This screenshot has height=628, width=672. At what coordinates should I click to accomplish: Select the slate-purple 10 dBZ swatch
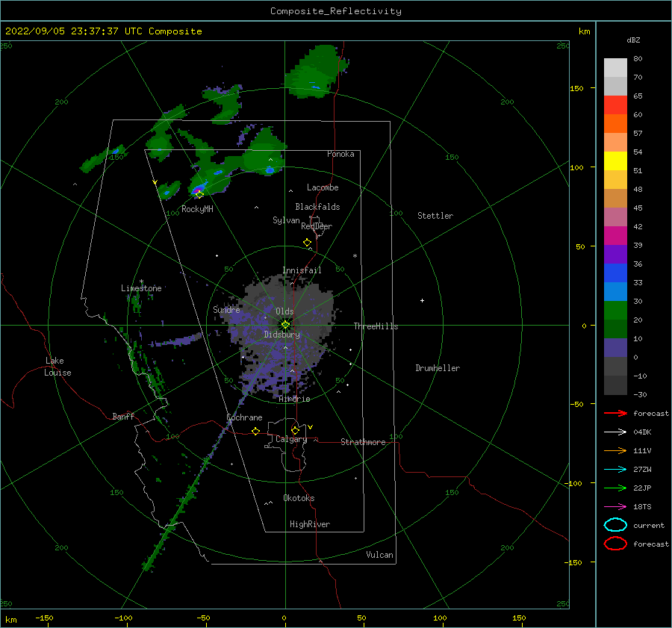pos(615,347)
